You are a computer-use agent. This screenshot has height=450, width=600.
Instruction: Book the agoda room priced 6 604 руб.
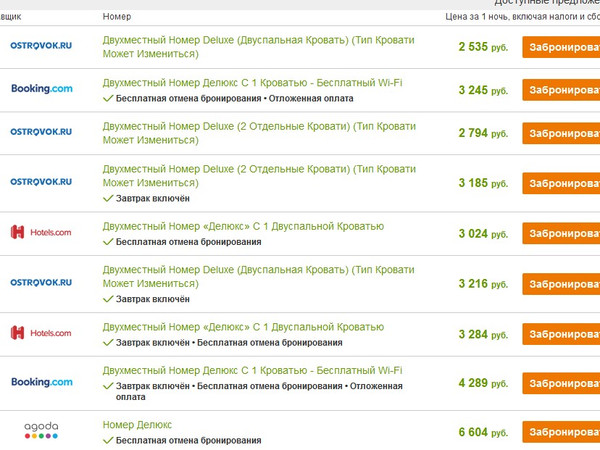560,432
